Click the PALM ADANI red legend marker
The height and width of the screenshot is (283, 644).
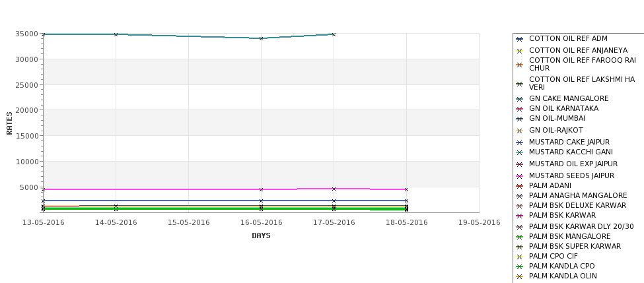coord(519,186)
